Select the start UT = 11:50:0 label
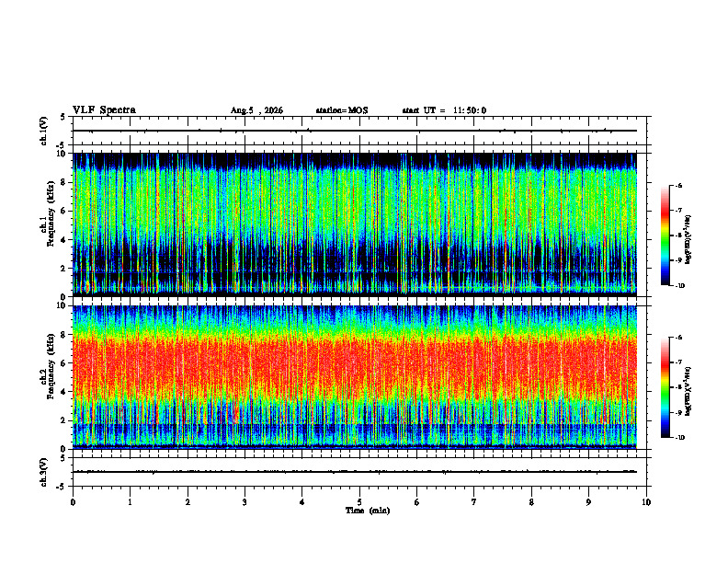 444,110
